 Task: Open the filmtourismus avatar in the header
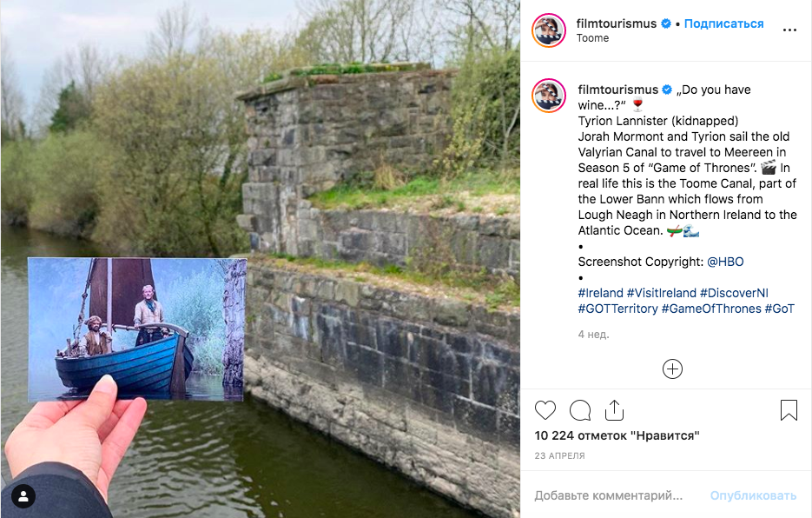pos(548,30)
